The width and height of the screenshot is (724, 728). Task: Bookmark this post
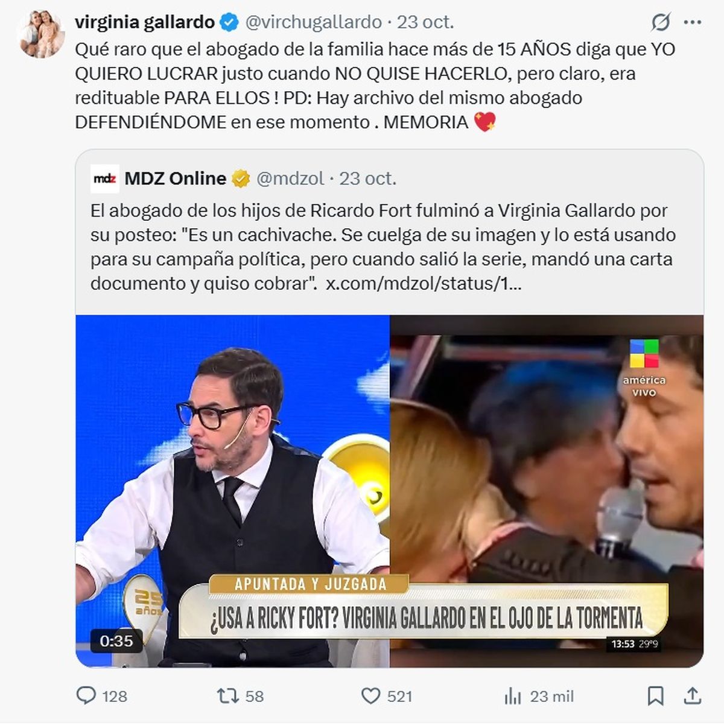click(x=655, y=696)
